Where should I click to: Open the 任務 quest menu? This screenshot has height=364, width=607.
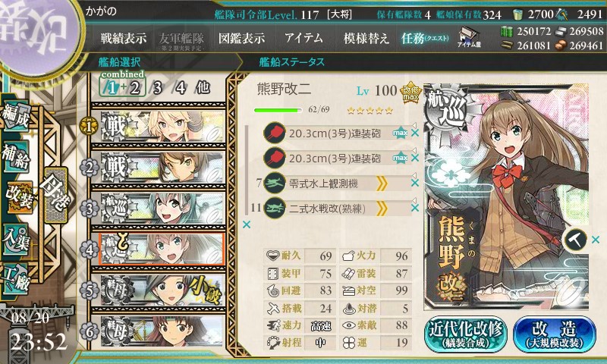tap(425, 38)
